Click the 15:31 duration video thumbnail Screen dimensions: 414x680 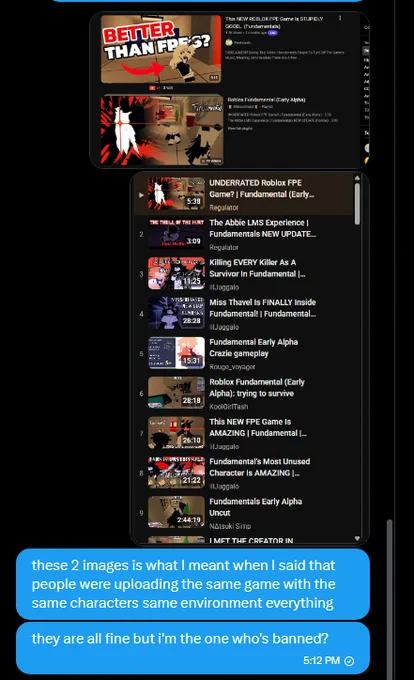pos(176,353)
